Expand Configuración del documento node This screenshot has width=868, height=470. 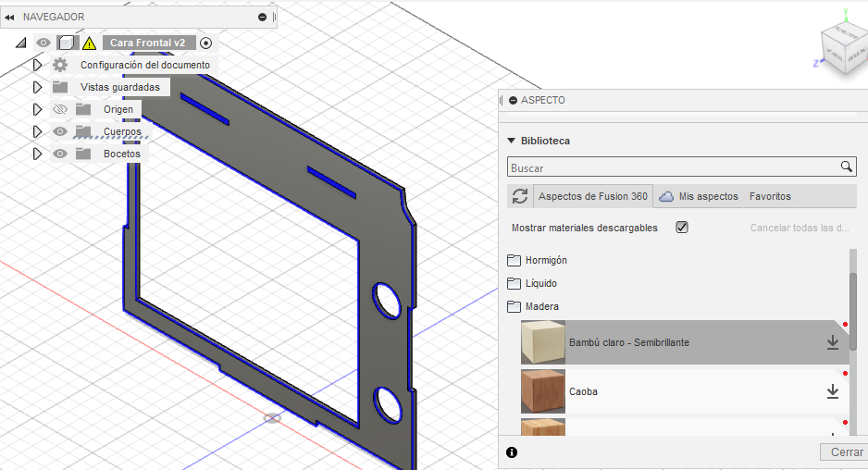37,65
